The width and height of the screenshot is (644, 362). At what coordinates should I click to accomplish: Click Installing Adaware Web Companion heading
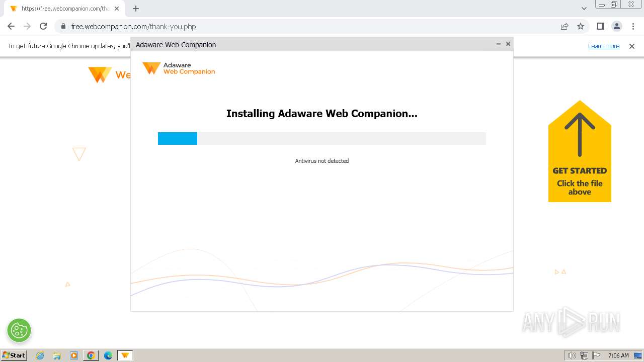click(322, 114)
